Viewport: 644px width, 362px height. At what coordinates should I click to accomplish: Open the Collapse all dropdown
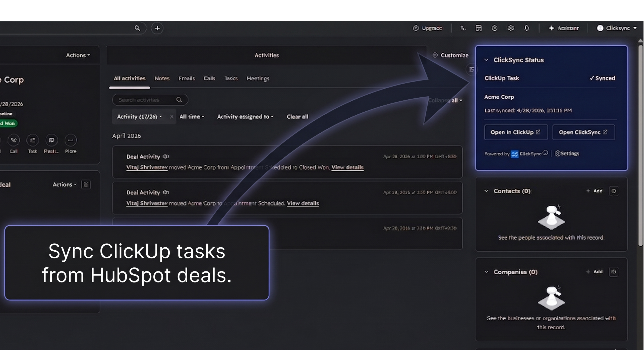(x=445, y=100)
